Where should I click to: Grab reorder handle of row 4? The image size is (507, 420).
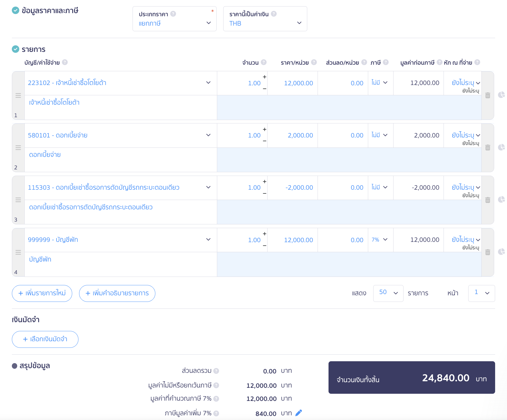point(18,252)
